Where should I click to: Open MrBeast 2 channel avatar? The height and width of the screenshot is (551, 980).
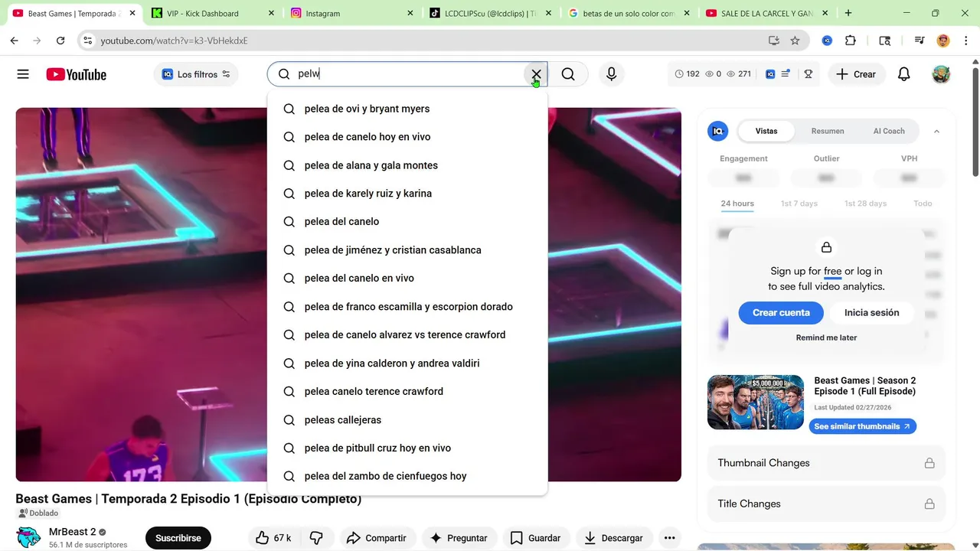pos(28,537)
